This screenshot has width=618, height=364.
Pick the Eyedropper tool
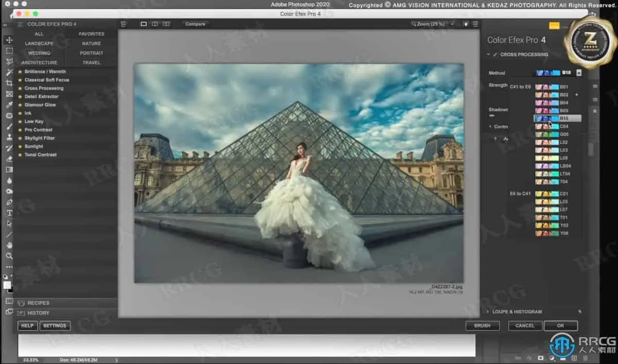[x=9, y=105]
